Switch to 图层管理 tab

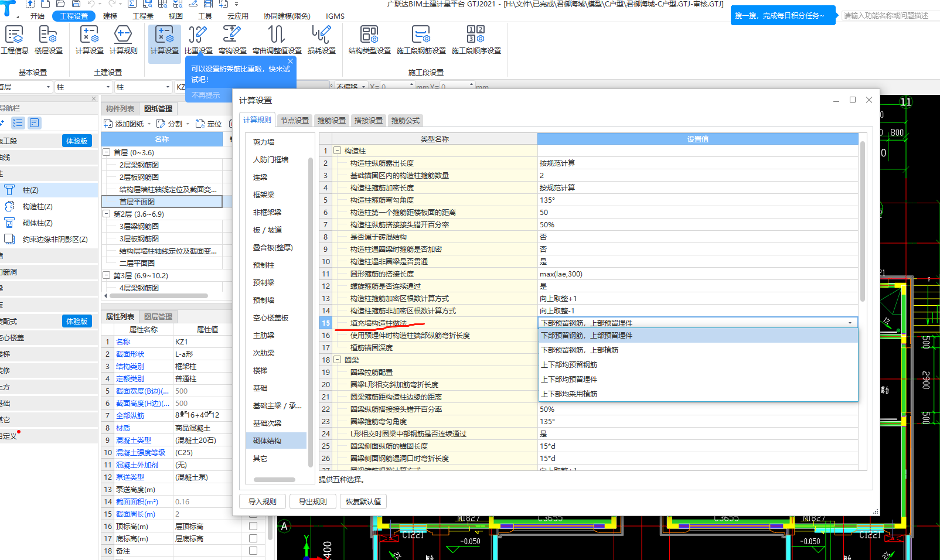tap(158, 317)
